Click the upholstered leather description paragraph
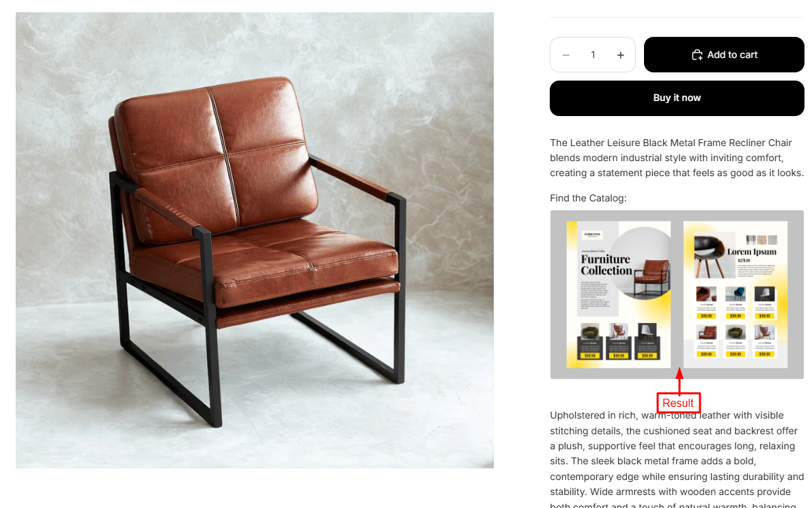Image resolution: width=812 pixels, height=508 pixels. pyautogui.click(x=677, y=460)
